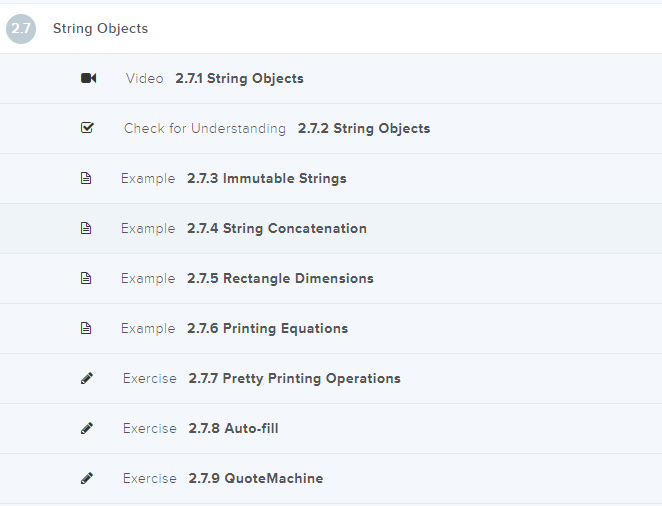
Task: Open 2.7.1 String Objects video
Action: [x=239, y=78]
